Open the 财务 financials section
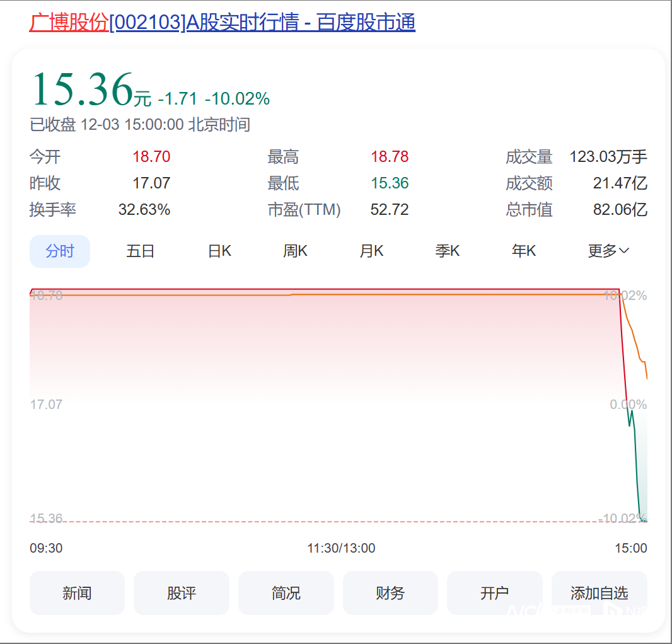672x644 pixels. [x=390, y=592]
